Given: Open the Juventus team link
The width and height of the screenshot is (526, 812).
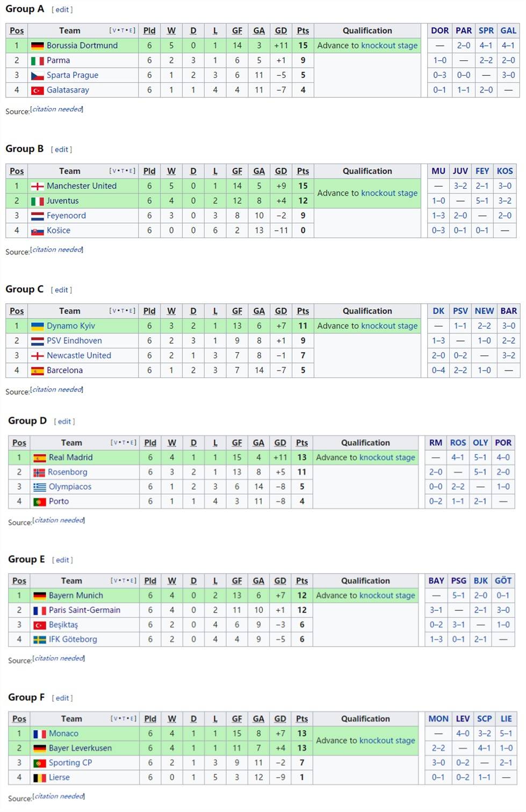Looking at the screenshot, I should pyautogui.click(x=62, y=201).
